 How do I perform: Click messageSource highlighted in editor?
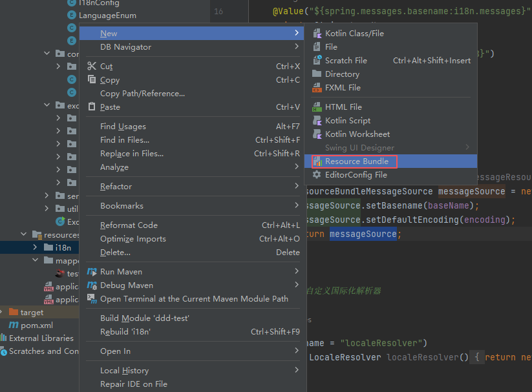363,234
